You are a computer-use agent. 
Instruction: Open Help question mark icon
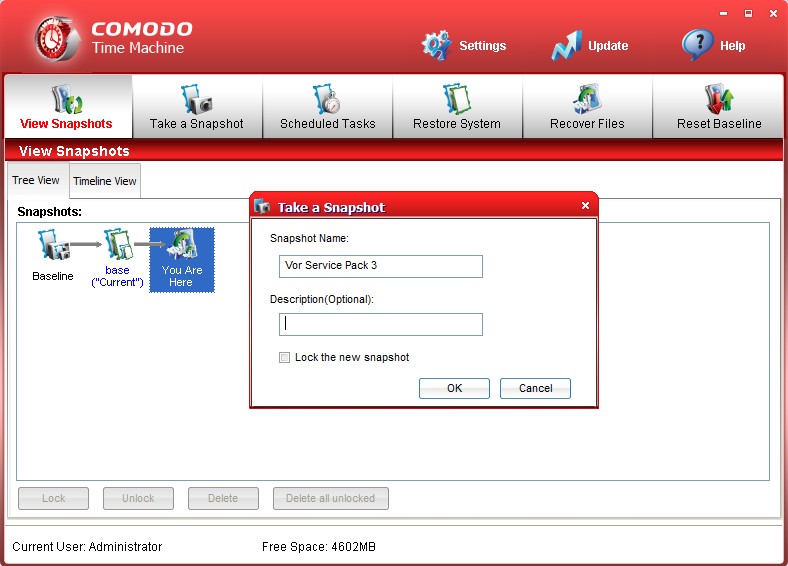[x=697, y=45]
